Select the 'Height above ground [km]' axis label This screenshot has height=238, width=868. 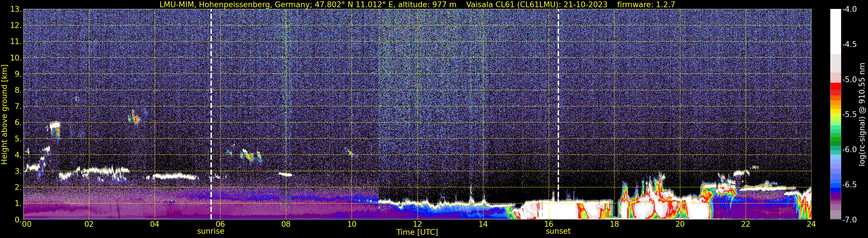(x=4, y=114)
